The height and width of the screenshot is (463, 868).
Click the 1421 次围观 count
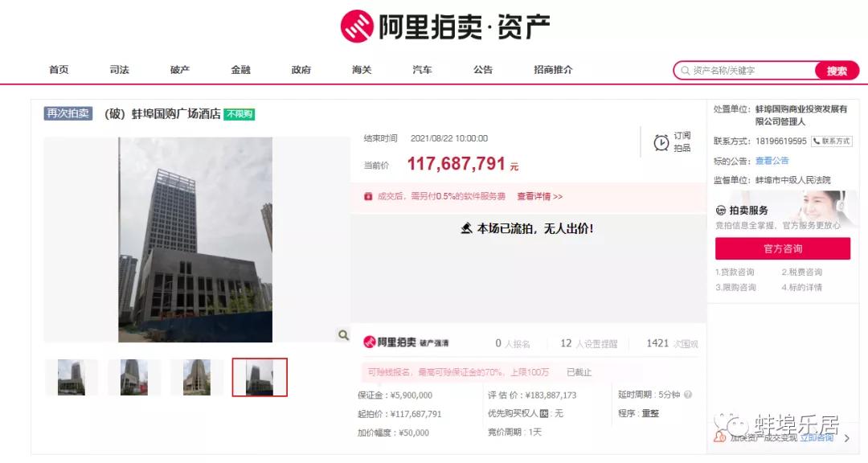(x=672, y=343)
